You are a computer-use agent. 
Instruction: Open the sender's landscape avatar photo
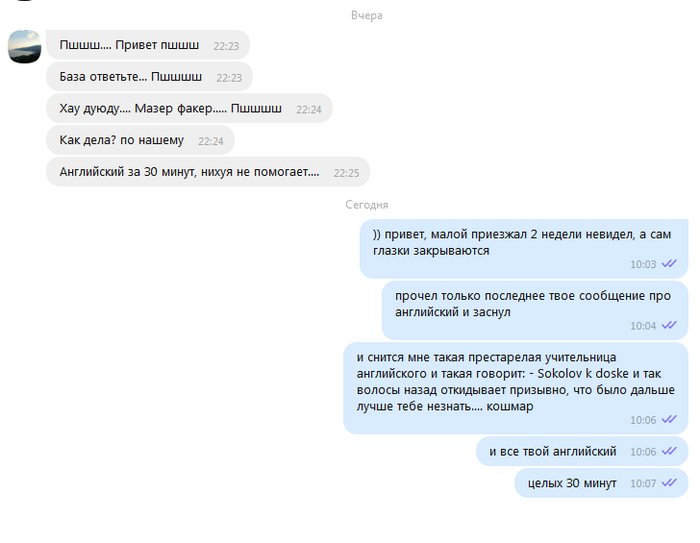pyautogui.click(x=25, y=46)
